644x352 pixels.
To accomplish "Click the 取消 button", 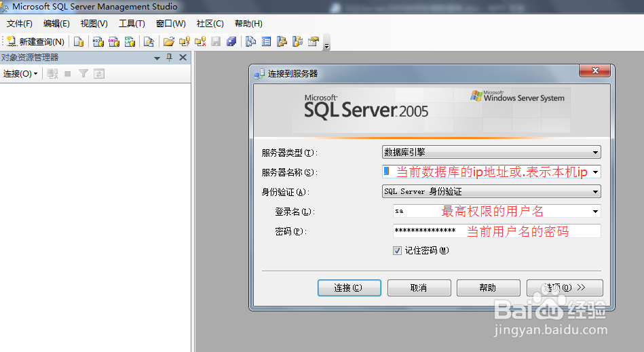I will coord(419,288).
